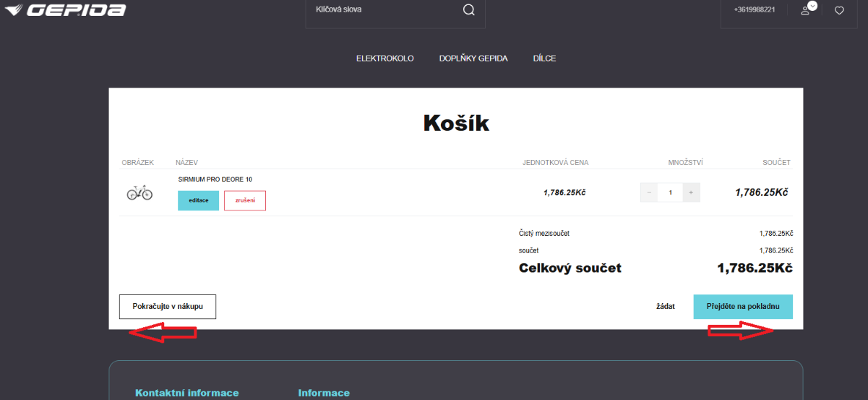The image size is (868, 400).
Task: Click the quantity input field
Action: coord(670,192)
